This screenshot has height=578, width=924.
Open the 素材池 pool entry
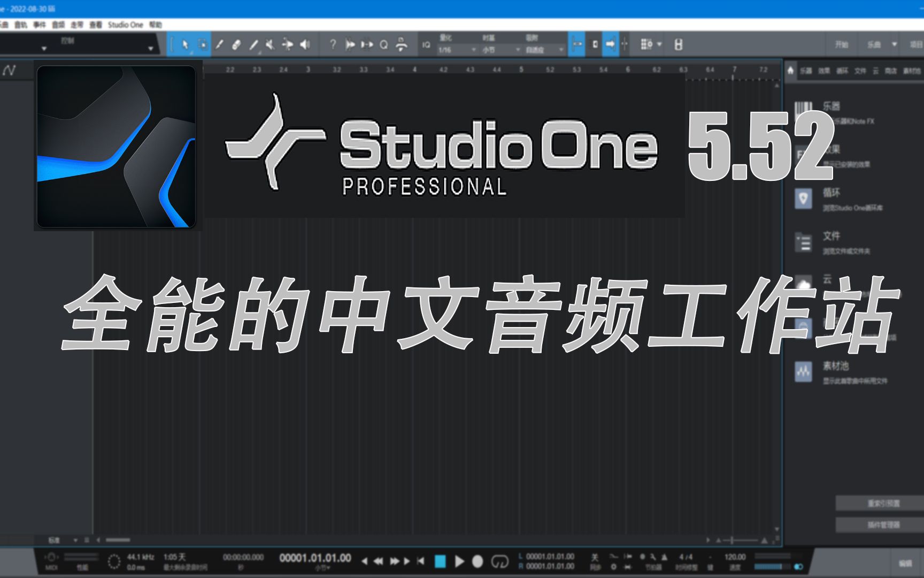(x=841, y=372)
